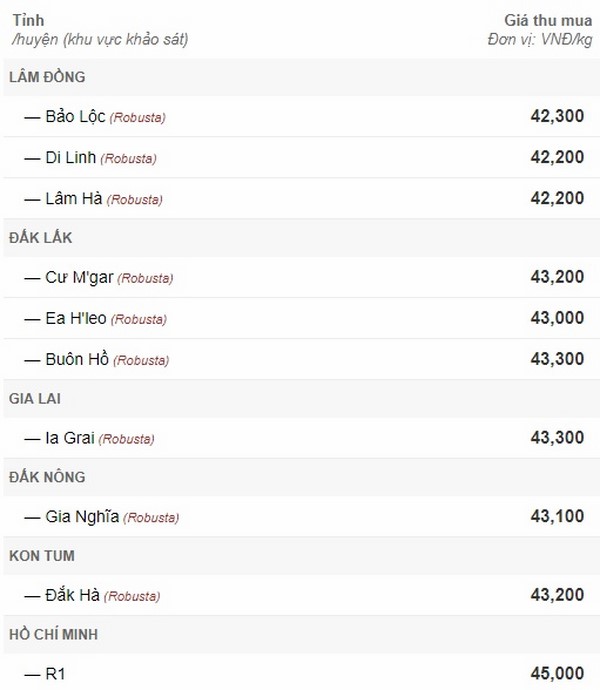
Task: Click the 42,300 price for Bảo Lộc
Action: 557,116
